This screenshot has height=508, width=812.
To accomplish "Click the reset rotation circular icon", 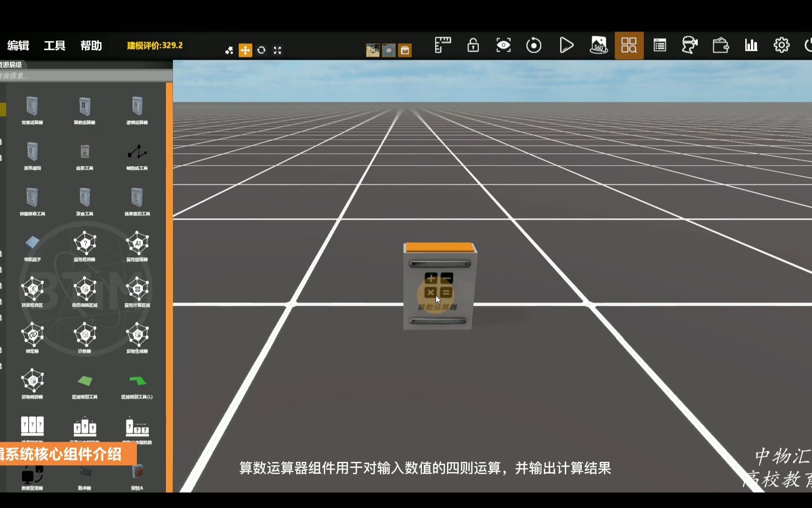I will 534,46.
